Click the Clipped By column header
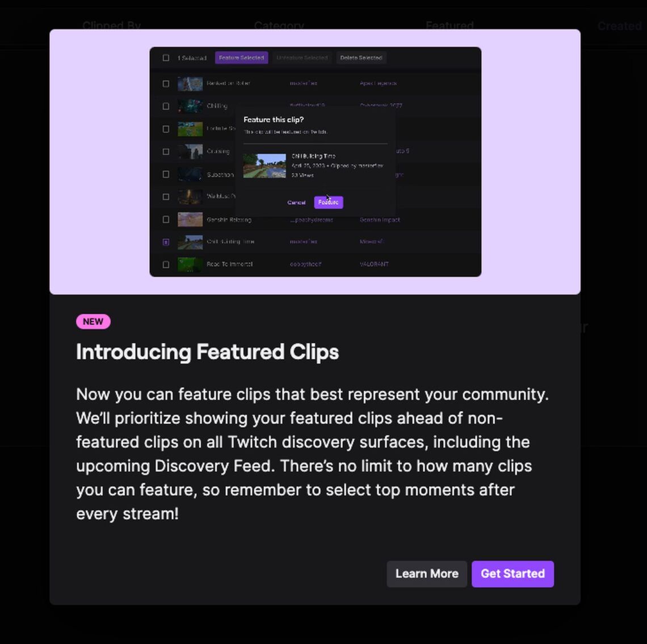 [111, 26]
